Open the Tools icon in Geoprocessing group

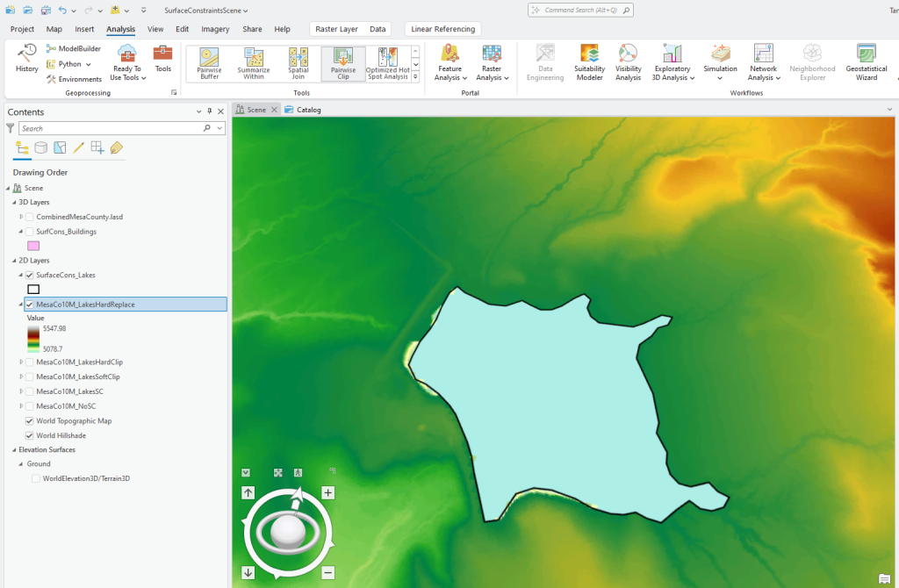(162, 62)
